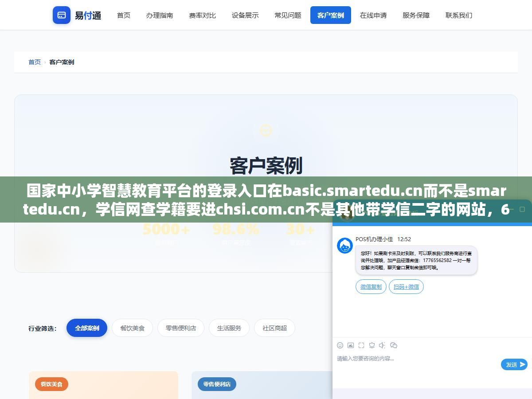This screenshot has height=399, width=532.
Task: Click the screenshot capture icon in chat
Action: pos(361,345)
